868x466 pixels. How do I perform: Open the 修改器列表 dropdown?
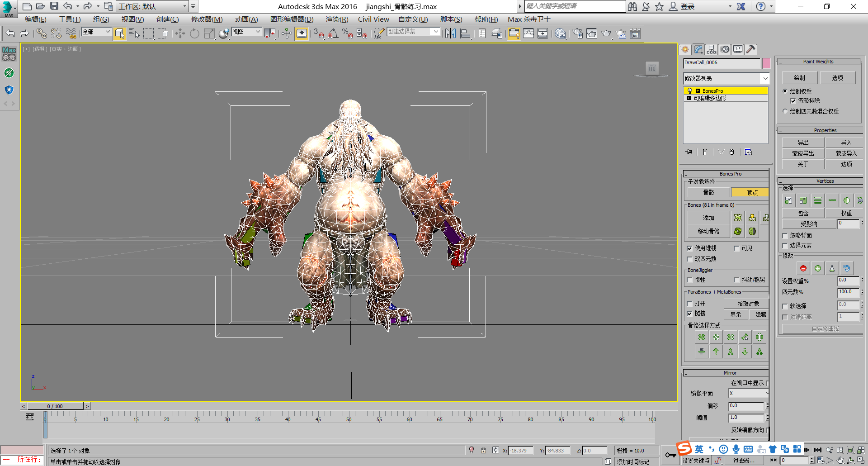pos(726,78)
